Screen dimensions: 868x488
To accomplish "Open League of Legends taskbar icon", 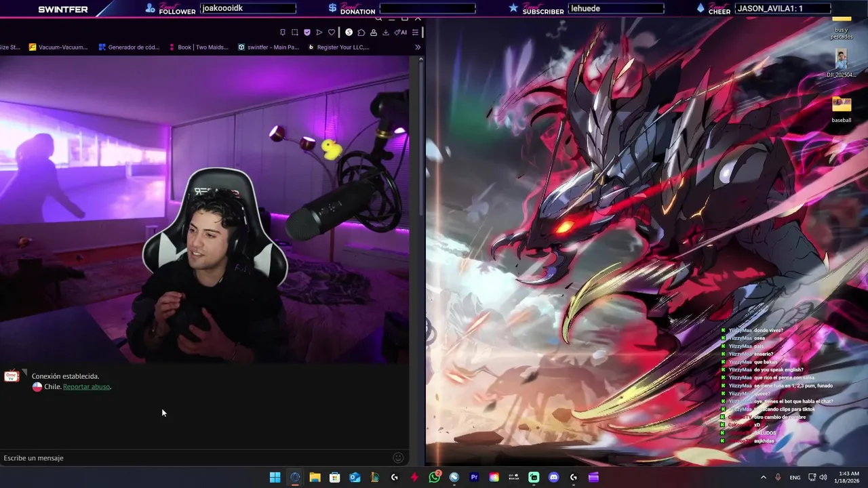I will point(374,477).
